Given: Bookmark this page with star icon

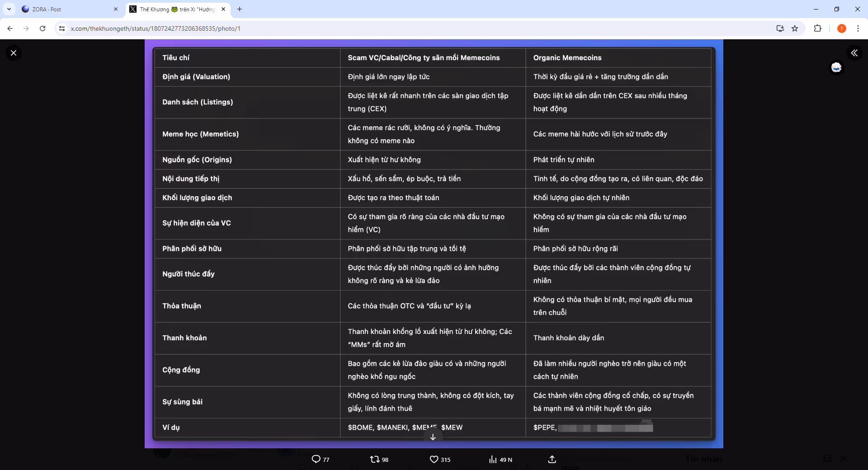Looking at the screenshot, I should tap(795, 28).
